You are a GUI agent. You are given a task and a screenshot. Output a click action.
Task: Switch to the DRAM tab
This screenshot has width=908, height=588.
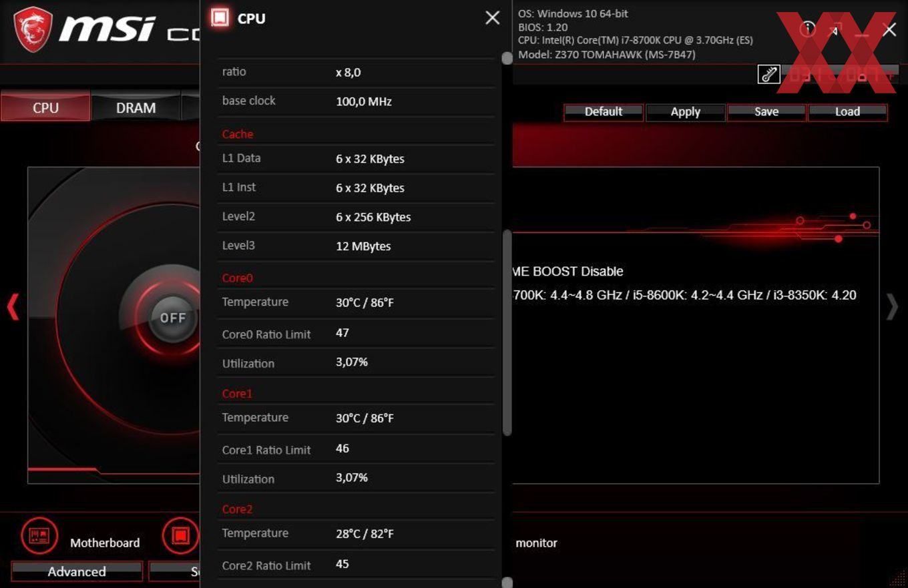point(136,107)
